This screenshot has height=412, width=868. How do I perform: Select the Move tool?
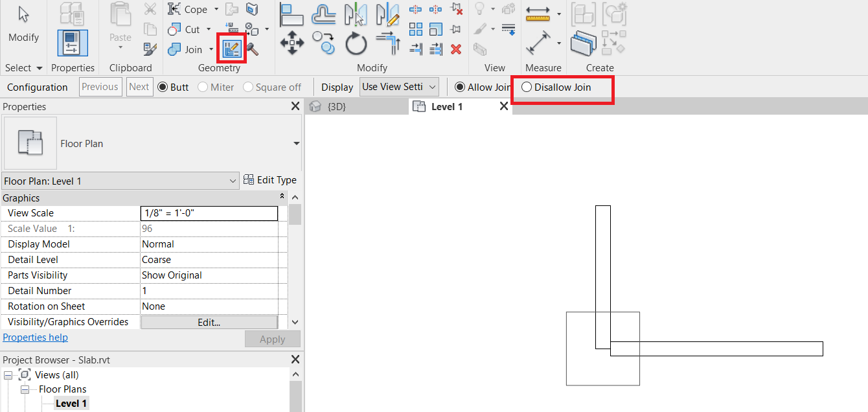[291, 43]
